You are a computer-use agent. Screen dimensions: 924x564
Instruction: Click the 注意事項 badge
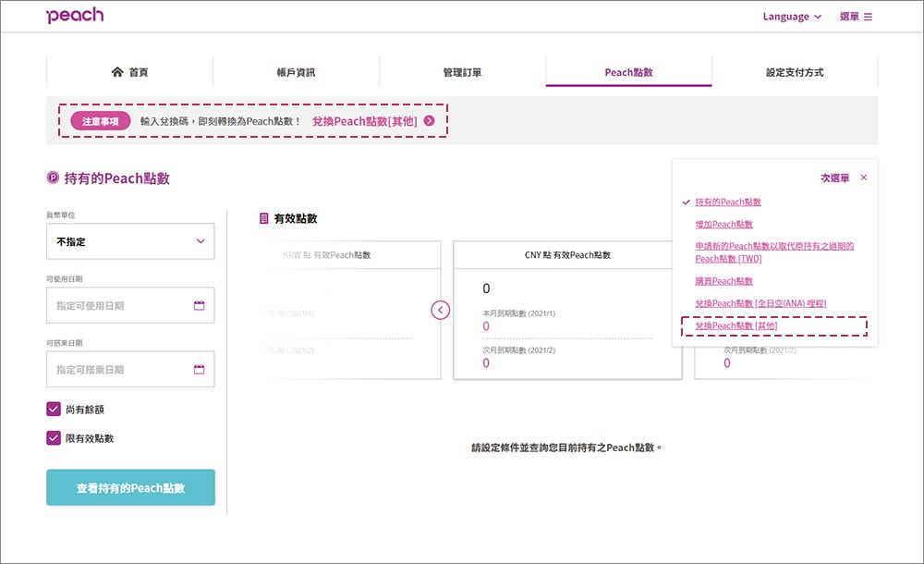pos(100,121)
